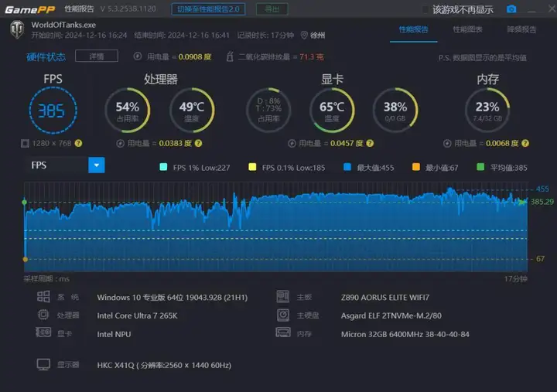This screenshot has width=557, height=392.
Task: Click the help icon next to 0.0457 度
Action: 370,144
